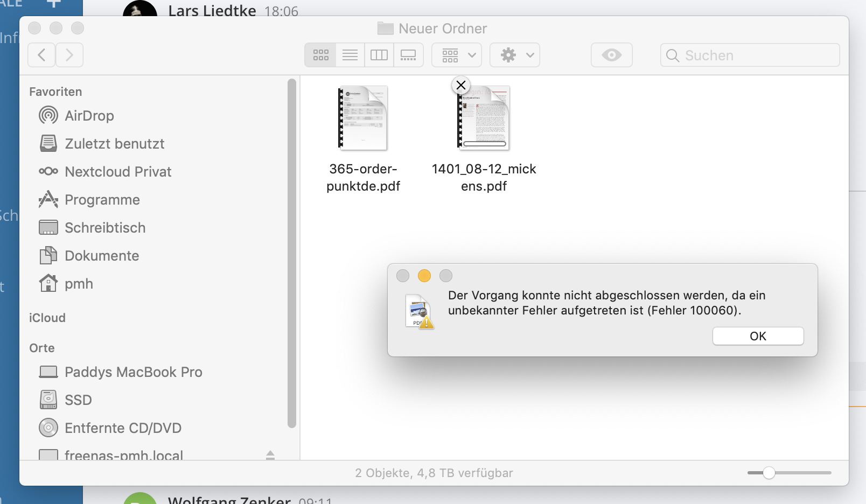The width and height of the screenshot is (866, 504).
Task: Switch to column view
Action: pyautogui.click(x=379, y=55)
